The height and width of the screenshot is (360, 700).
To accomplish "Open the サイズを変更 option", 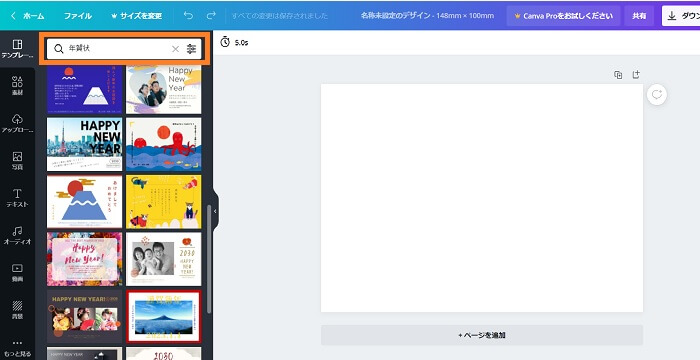I will click(x=137, y=16).
